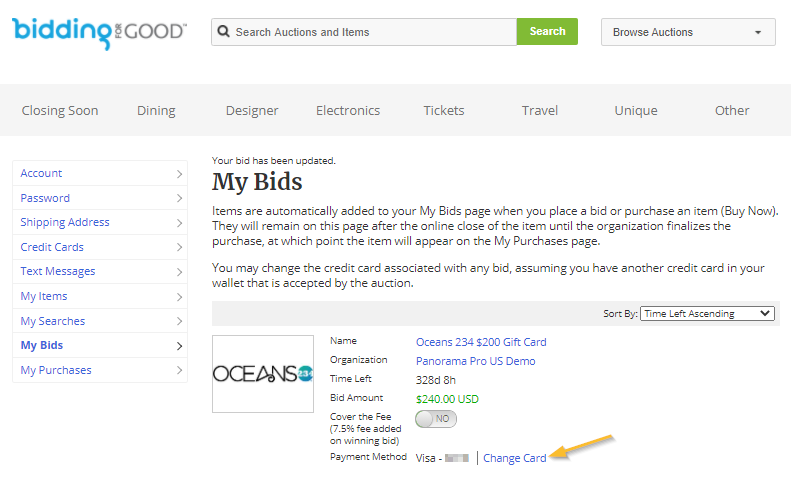Viewport: 791px width, 487px height.
Task: Click the caret arrow in Browse Auctions
Action: (x=758, y=32)
